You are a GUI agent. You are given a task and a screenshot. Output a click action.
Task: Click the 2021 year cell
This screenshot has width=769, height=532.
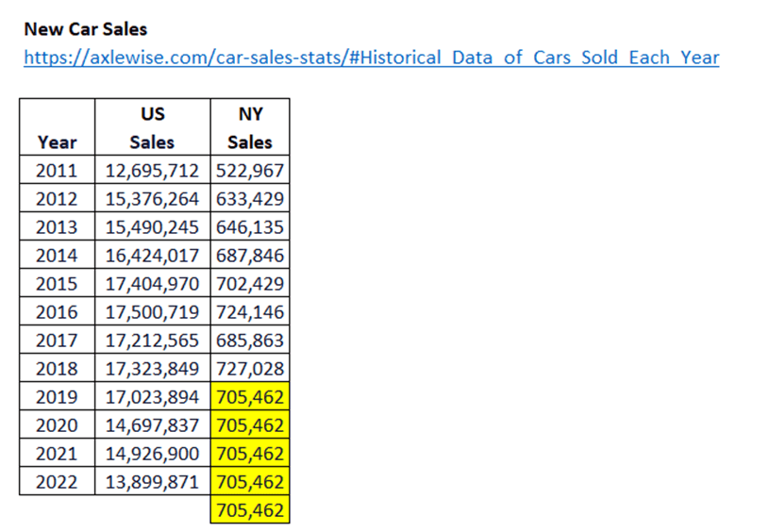tap(57, 454)
